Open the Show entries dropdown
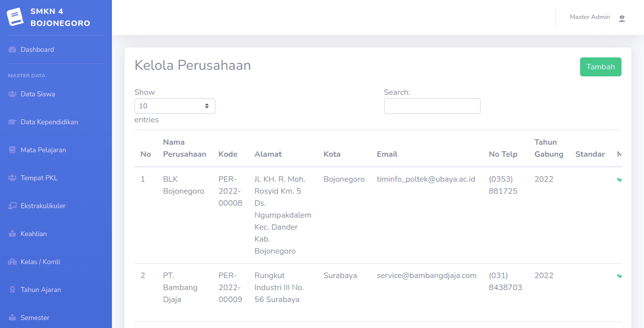Image resolution: width=644 pixels, height=328 pixels. 175,106
